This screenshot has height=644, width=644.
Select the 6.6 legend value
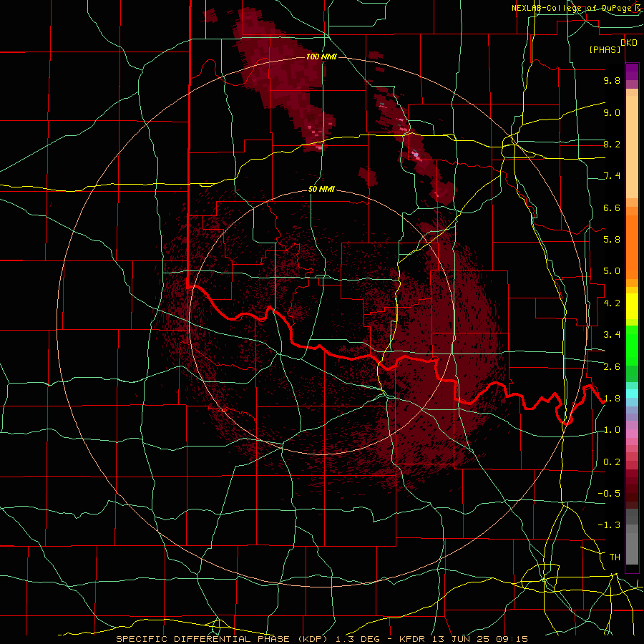pyautogui.click(x=612, y=208)
